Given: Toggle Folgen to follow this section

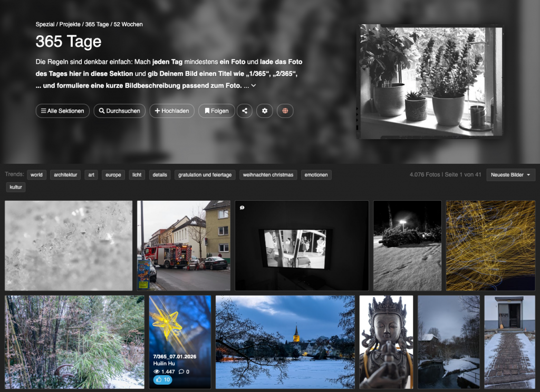Looking at the screenshot, I should [x=216, y=111].
